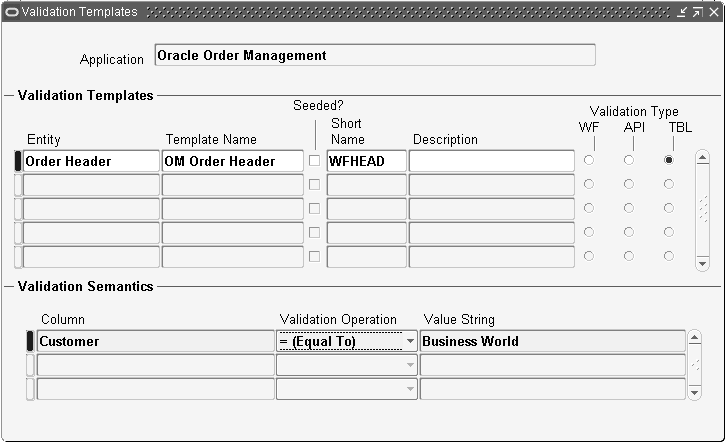Click the empty Template Name field in second row
The width and height of the screenshot is (725, 442).
233,185
